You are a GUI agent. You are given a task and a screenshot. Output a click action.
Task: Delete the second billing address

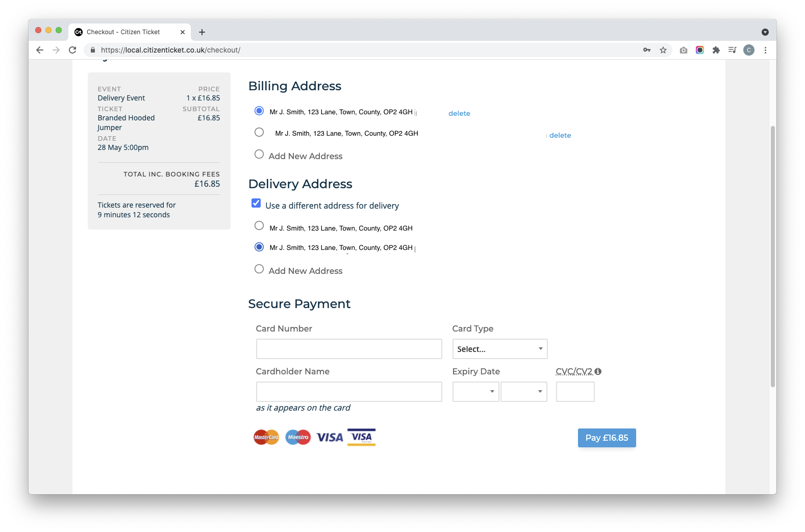[x=560, y=135]
